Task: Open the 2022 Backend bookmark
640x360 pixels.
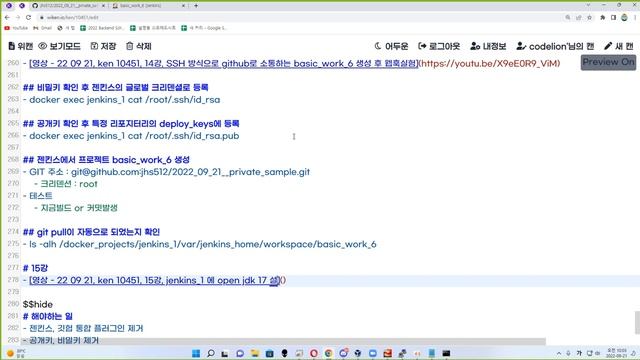Action: click(102, 28)
